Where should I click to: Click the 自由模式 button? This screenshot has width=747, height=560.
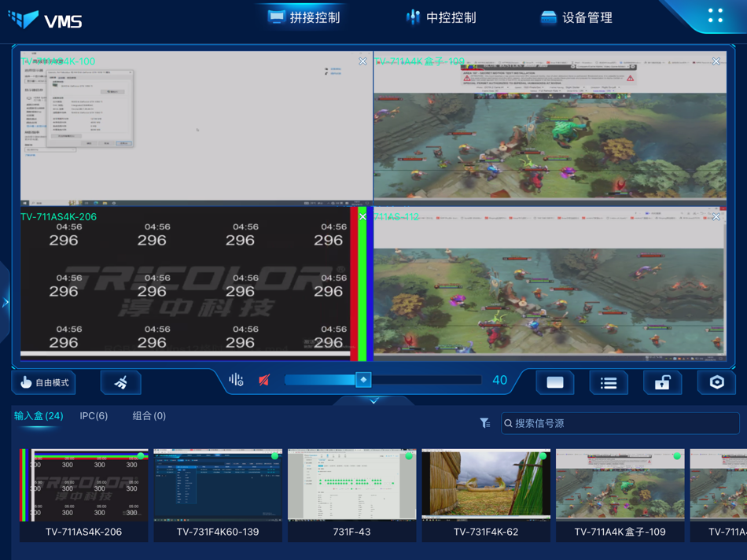[x=44, y=382]
